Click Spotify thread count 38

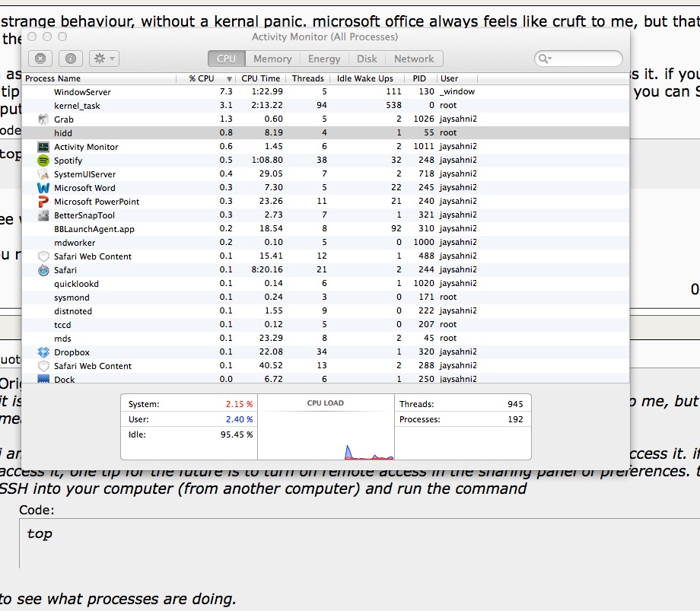(321, 160)
